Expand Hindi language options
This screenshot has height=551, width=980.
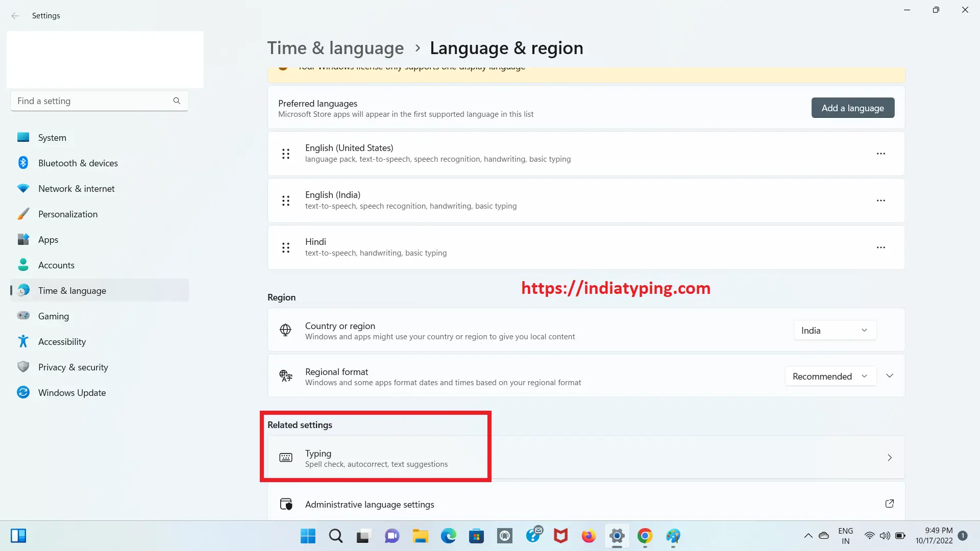pyautogui.click(x=880, y=247)
